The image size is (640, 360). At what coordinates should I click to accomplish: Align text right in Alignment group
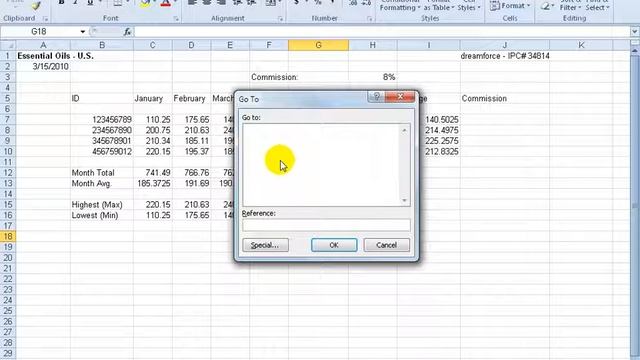(222, 3)
